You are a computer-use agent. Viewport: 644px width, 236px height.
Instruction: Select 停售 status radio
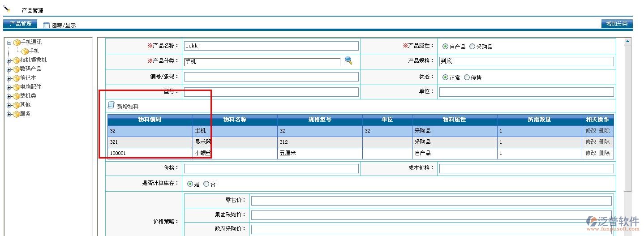click(x=467, y=77)
